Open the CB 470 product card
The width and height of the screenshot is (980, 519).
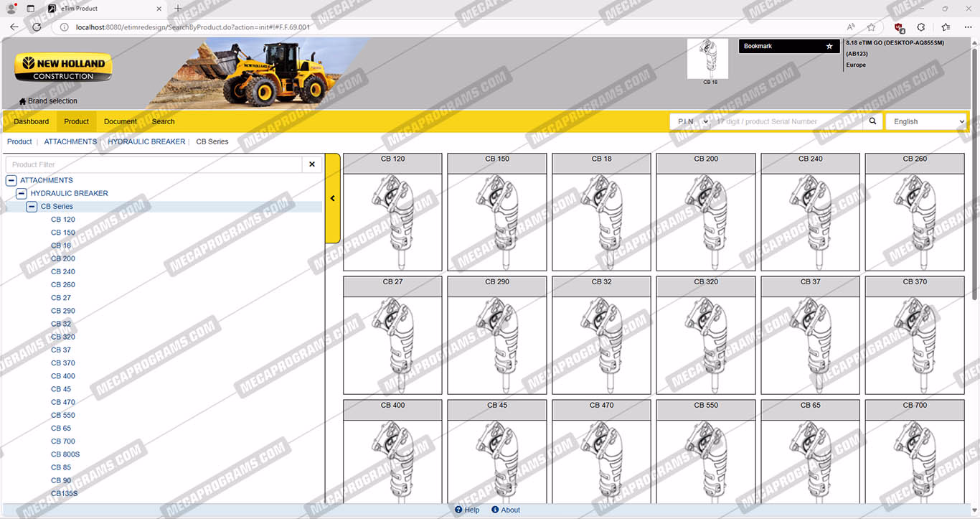click(601, 452)
